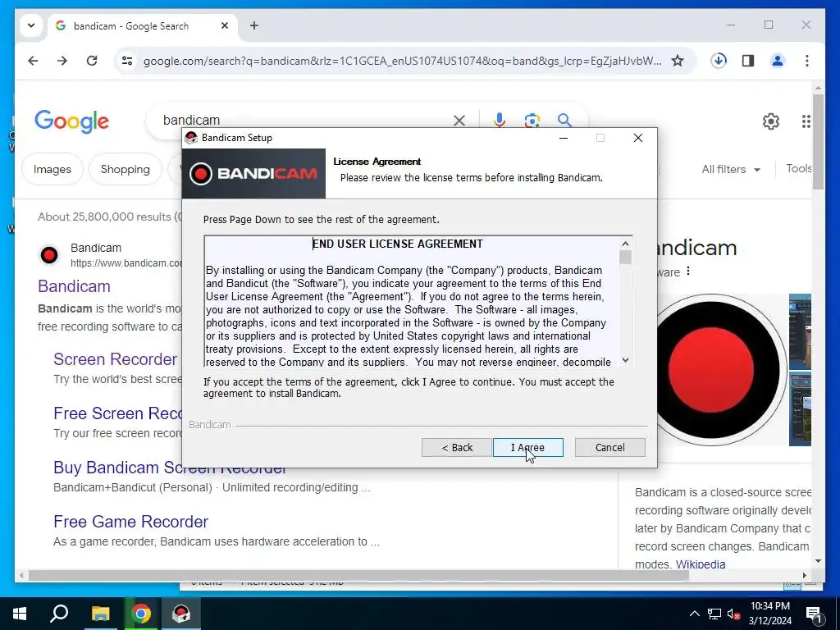Image resolution: width=840 pixels, height=630 pixels.
Task: Filter results by Shopping
Action: pyautogui.click(x=126, y=169)
